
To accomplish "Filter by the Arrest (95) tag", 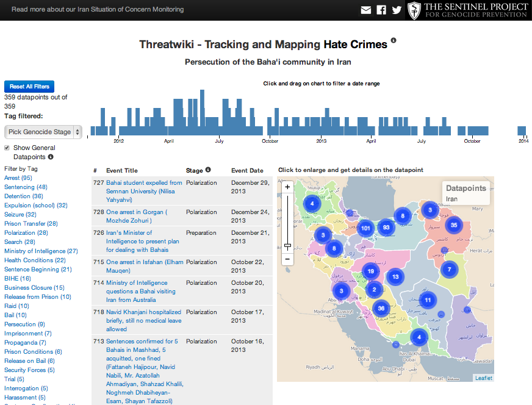I will (x=18, y=178).
